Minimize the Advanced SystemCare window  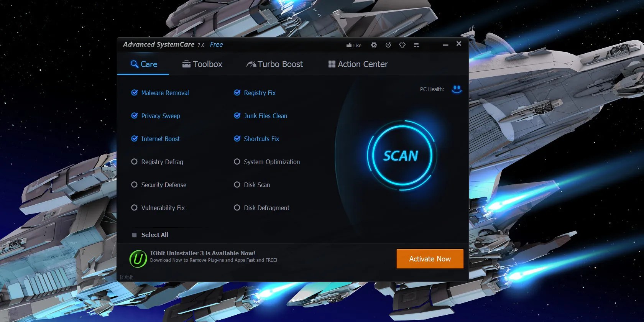(445, 45)
